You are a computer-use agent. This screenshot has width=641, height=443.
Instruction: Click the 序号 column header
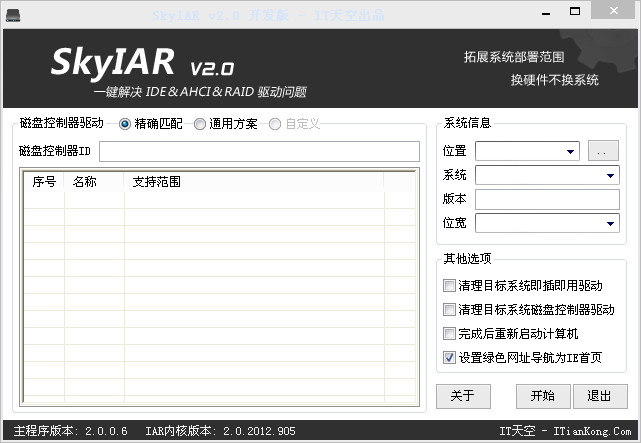pyautogui.click(x=44, y=182)
